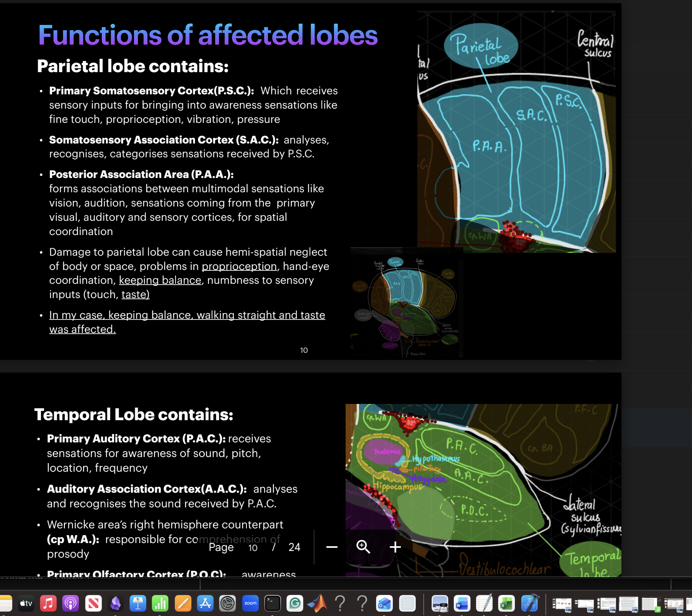The image size is (692, 616).
Task: Open Numbers from the Dock
Action: [x=160, y=604]
